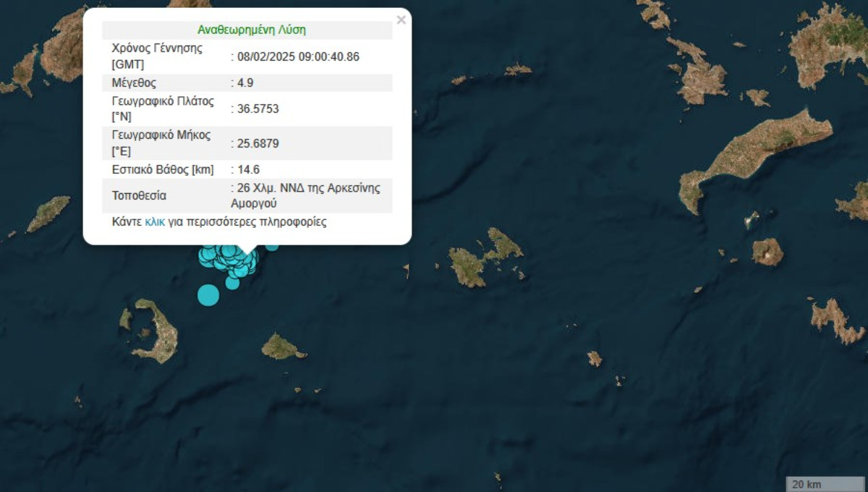Click Anafi island east of Santorini
Viewport: 868px width, 492px height.
coord(281,348)
